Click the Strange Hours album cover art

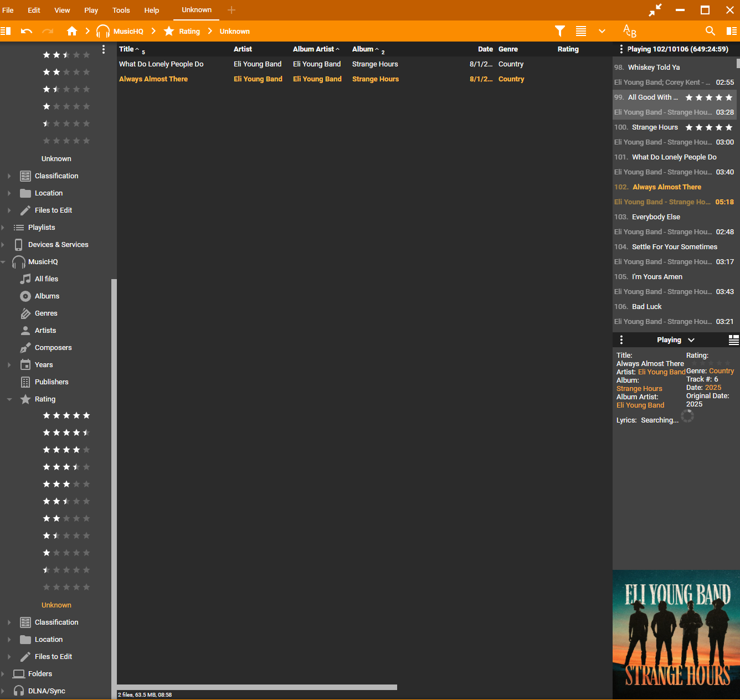676,635
